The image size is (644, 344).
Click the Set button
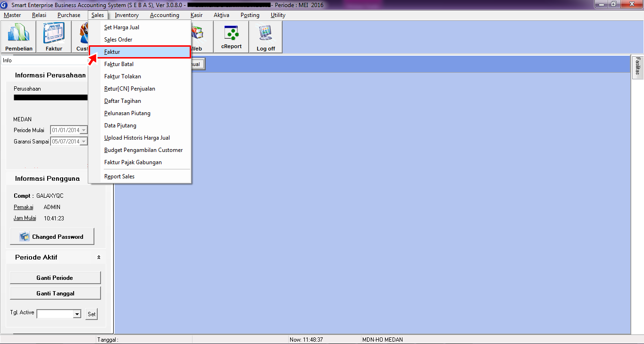[x=92, y=314]
